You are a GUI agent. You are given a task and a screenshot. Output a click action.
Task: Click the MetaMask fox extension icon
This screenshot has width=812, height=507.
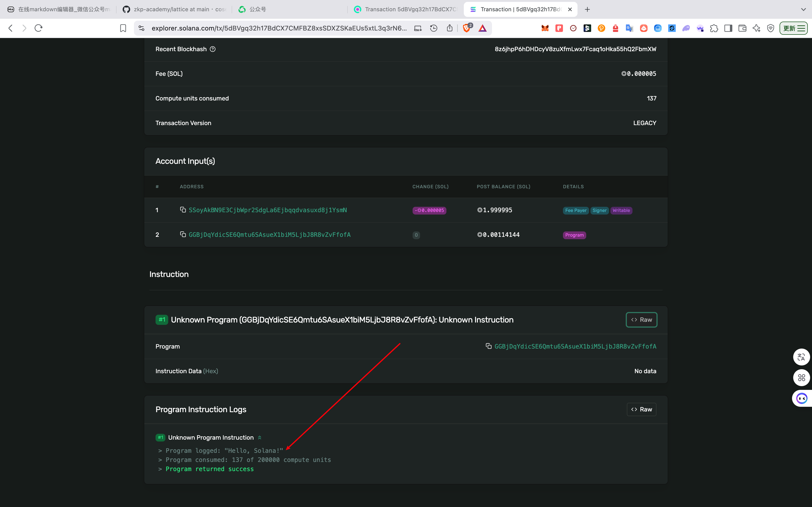point(545,28)
